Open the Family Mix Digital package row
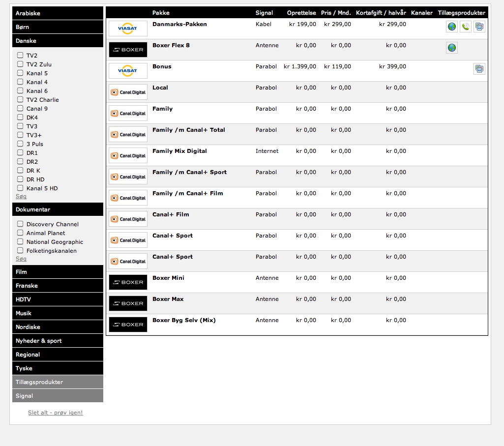504x446 pixels. tap(179, 151)
